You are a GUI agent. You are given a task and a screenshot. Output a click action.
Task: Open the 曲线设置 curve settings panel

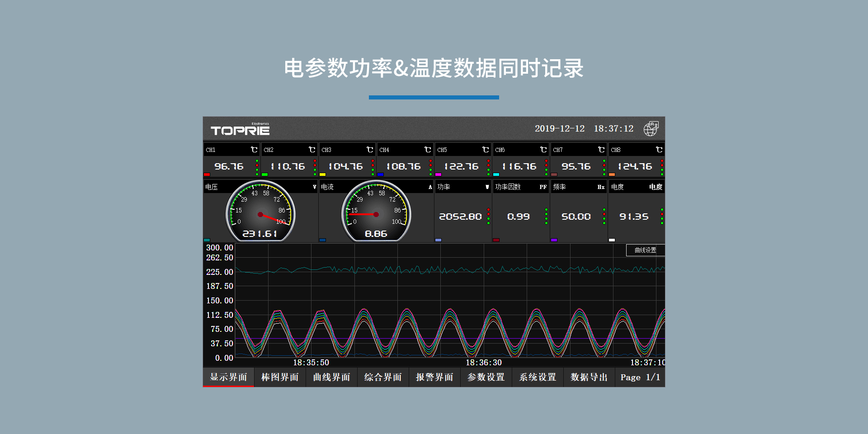[645, 250]
